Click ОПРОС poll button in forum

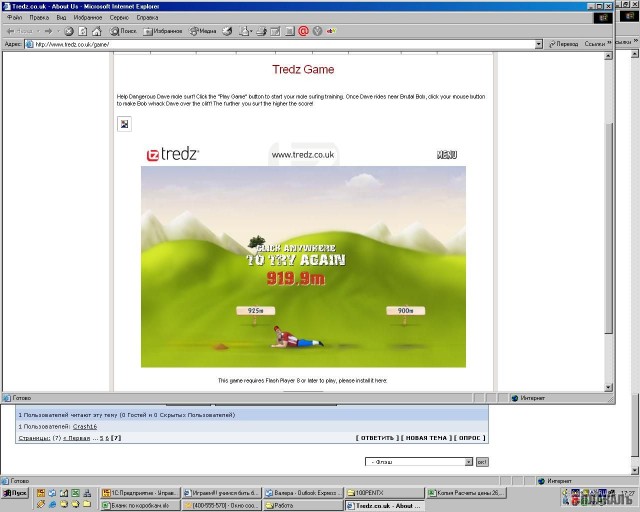[x=470, y=438]
